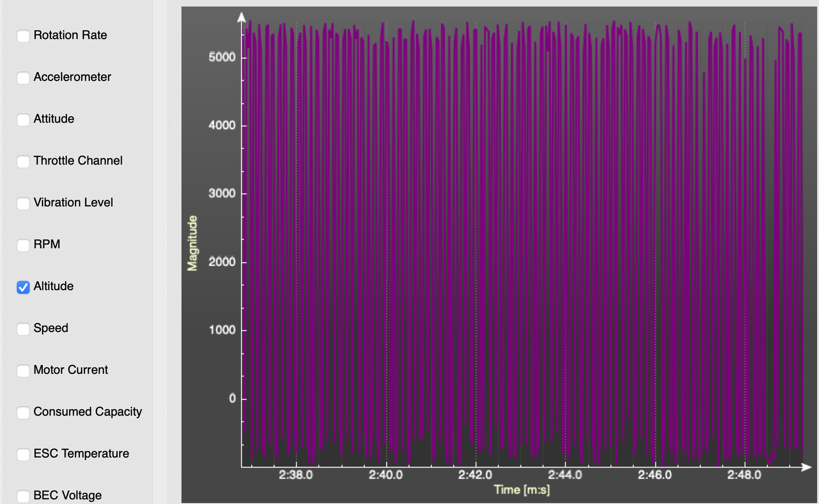Screen dimensions: 819x504
Task: Enable the Vibration Level checkbox
Action: pyautogui.click(x=23, y=203)
